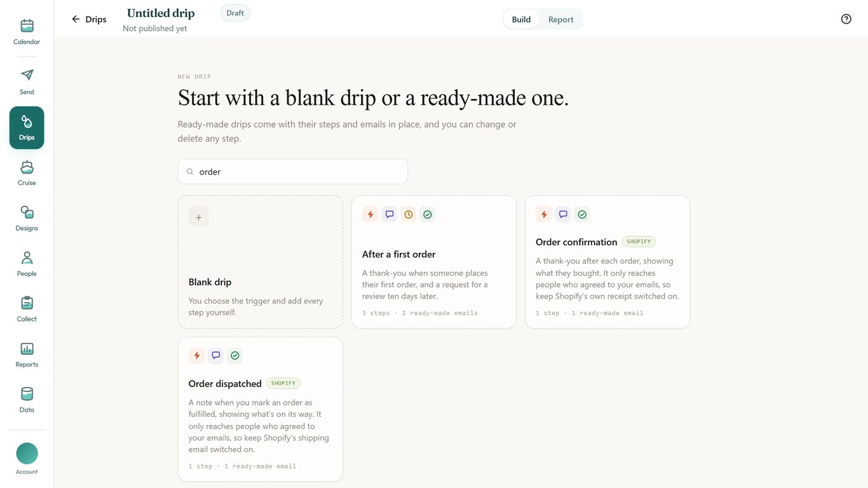The width and height of the screenshot is (868, 488).
Task: Click message icon on Order confirmation card
Action: pos(563,215)
